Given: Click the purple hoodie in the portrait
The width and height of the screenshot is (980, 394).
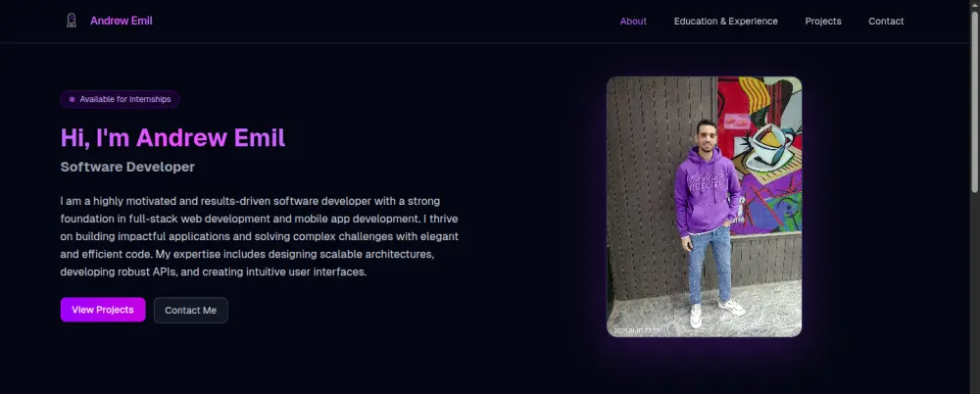Looking at the screenshot, I should [x=707, y=191].
